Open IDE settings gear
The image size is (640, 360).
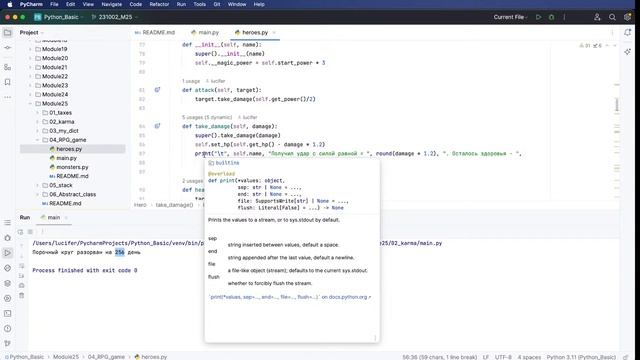[627, 17]
